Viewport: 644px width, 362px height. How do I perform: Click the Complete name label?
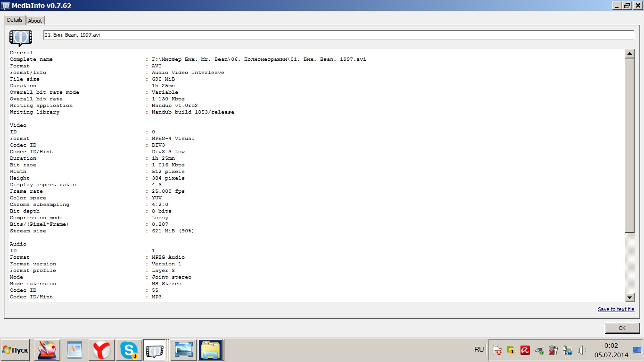pos(31,59)
